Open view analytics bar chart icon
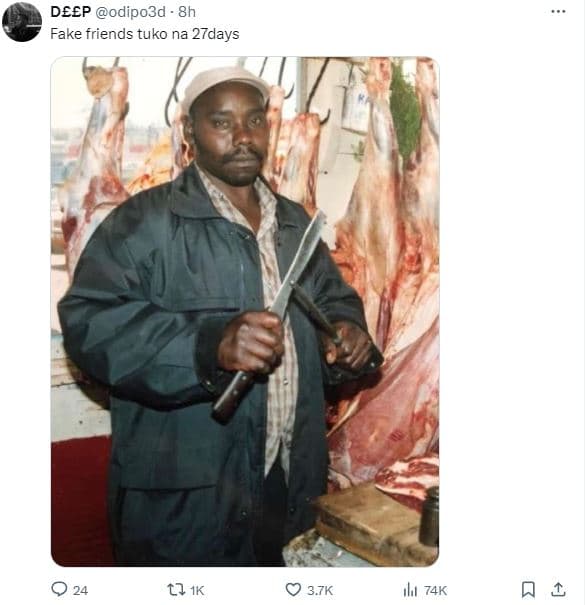 click(x=410, y=590)
